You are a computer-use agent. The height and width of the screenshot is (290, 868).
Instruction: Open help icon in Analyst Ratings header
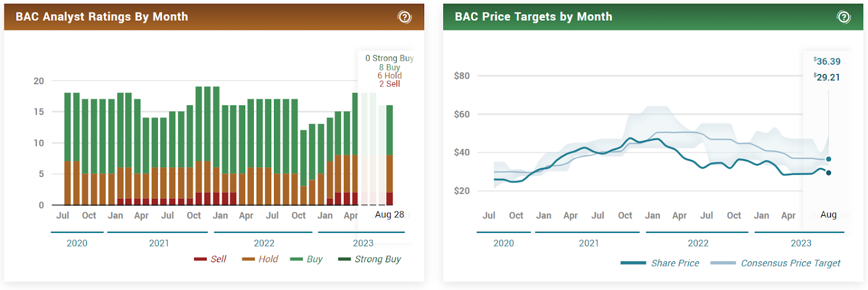pyautogui.click(x=405, y=17)
